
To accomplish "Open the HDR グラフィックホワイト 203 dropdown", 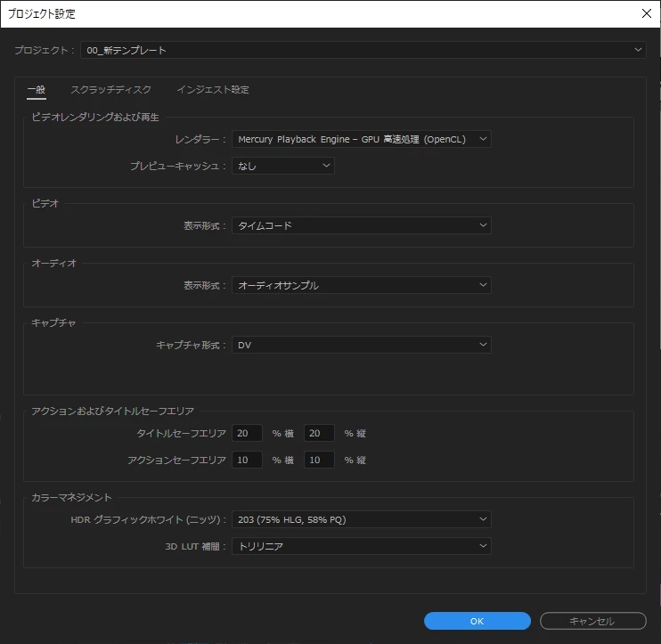I will coord(362,519).
